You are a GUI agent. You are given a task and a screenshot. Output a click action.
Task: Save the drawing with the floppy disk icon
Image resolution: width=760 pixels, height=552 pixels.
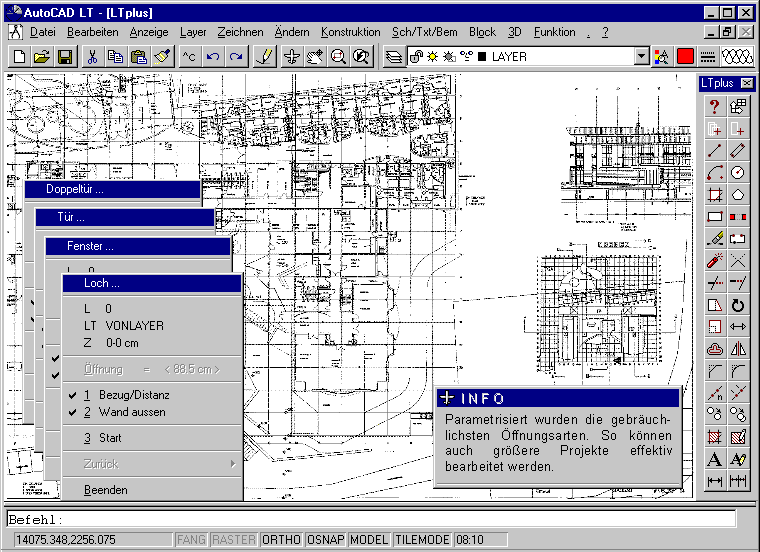coord(65,57)
